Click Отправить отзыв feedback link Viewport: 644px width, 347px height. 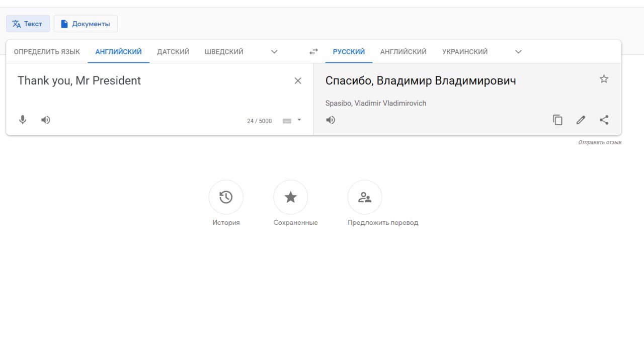pyautogui.click(x=600, y=142)
